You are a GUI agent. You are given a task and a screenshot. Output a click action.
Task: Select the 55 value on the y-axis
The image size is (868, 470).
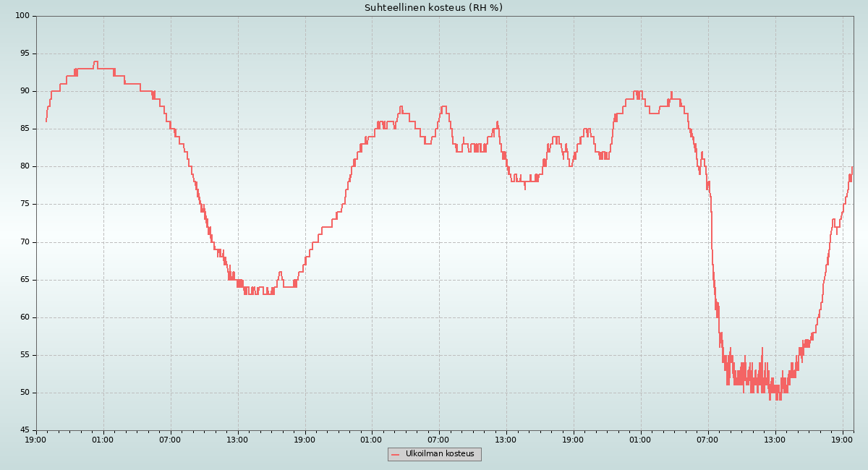click(x=25, y=355)
